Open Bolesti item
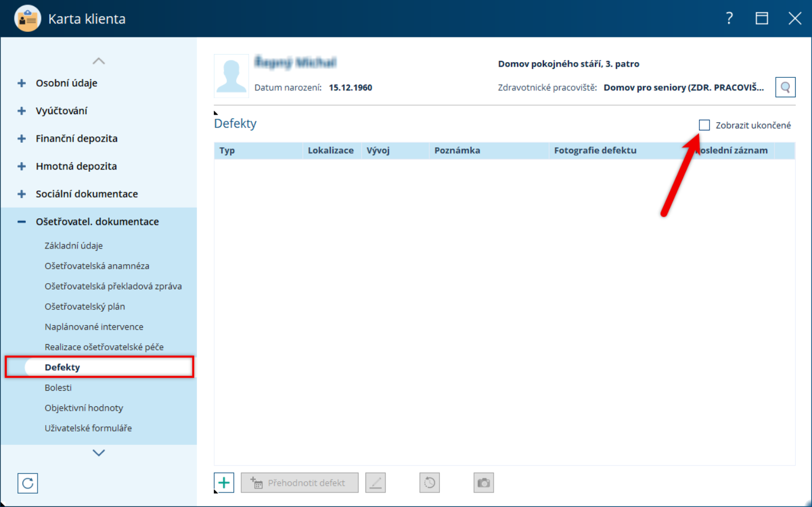 coord(58,388)
